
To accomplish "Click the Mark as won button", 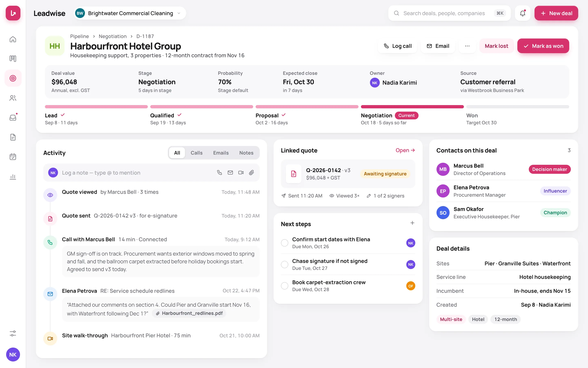I will pyautogui.click(x=543, y=46).
